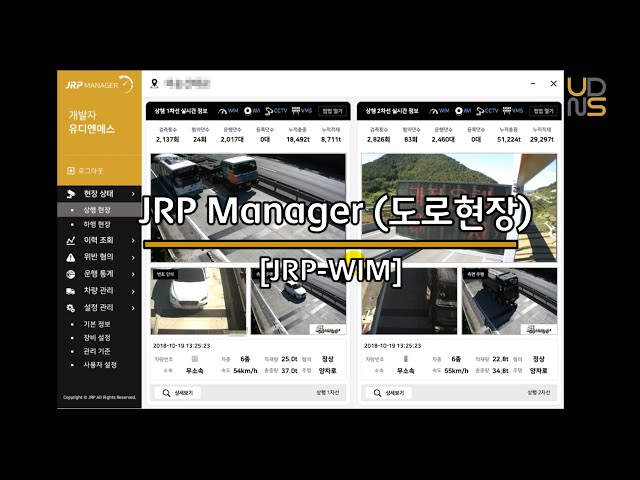Screen dimensions: 640x480
Task: Click 상세보기 button in 상행 1차선 panel
Action: tap(178, 393)
